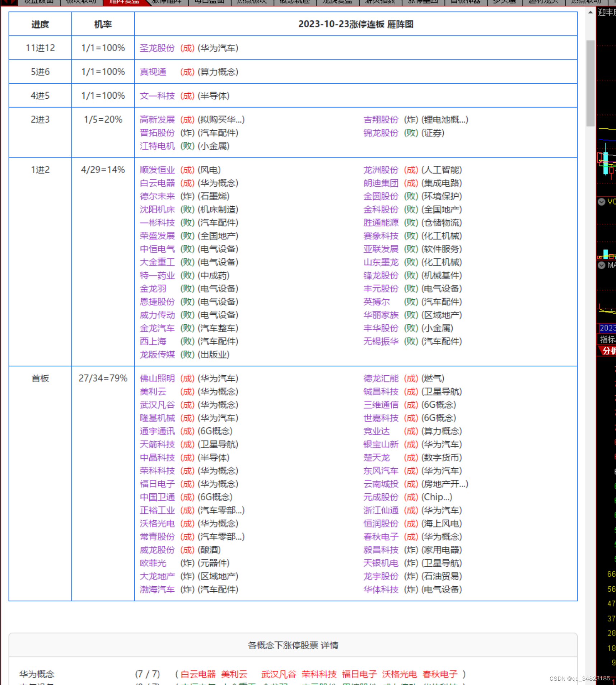Image resolution: width=616 pixels, height=685 pixels.
Task: Open stock 山东墨龙
Action: pyautogui.click(x=381, y=262)
